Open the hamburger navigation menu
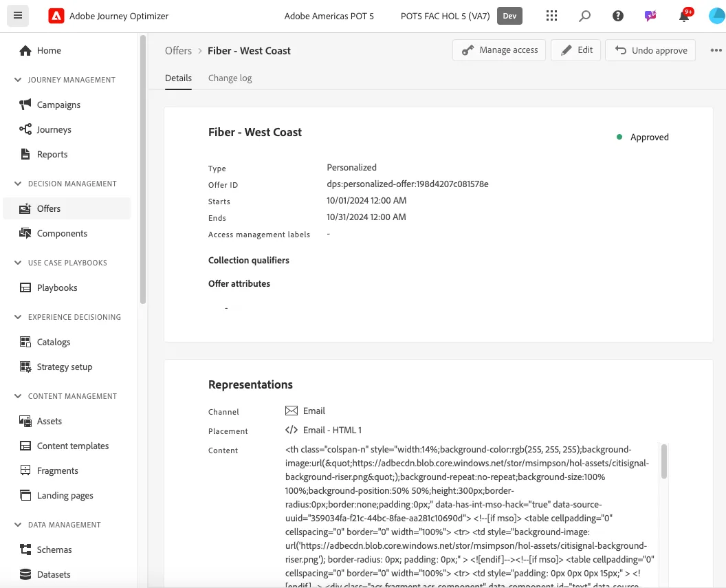Screen dimensions: 726x588 [18, 16]
